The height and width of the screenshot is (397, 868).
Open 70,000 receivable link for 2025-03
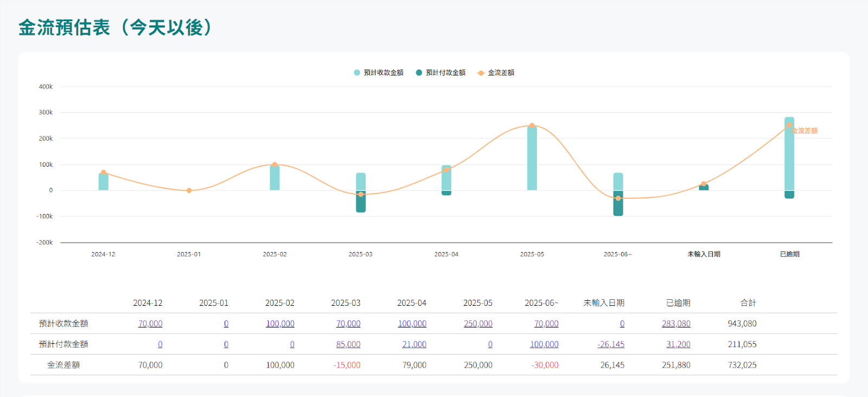click(348, 324)
